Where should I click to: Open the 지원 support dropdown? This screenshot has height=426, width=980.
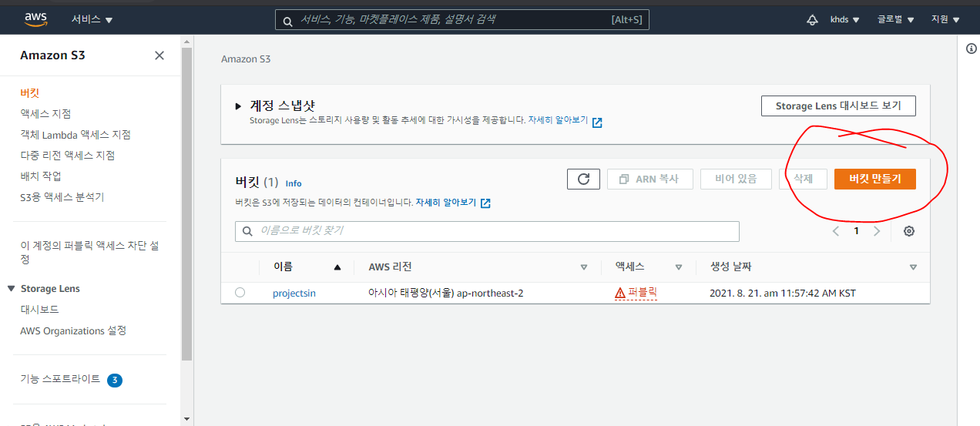coord(945,19)
